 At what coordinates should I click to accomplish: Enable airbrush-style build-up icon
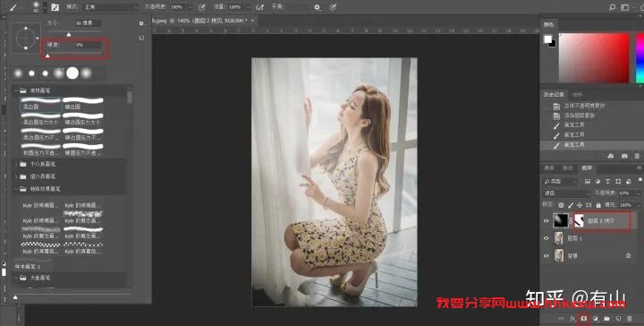point(260,7)
